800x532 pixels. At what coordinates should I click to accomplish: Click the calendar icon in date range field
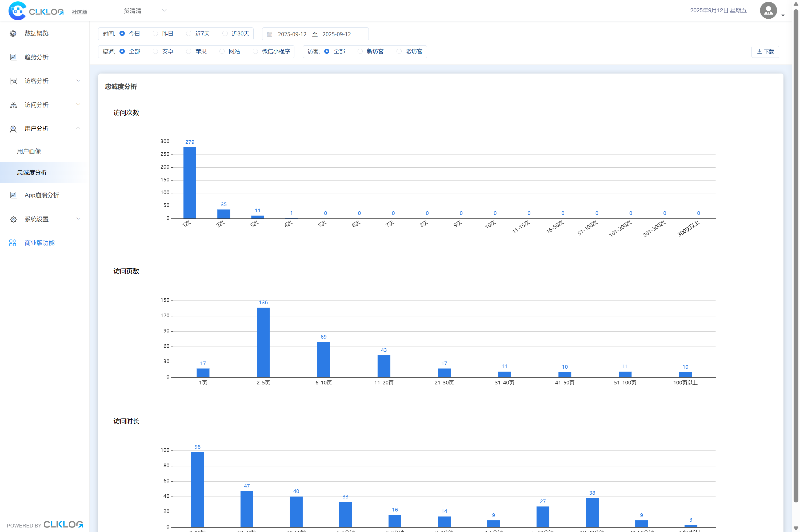pos(270,34)
